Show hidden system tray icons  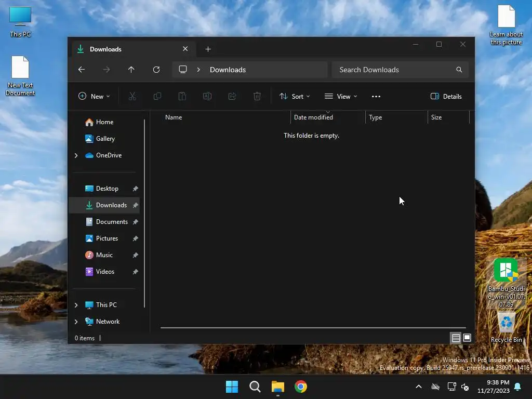point(419,387)
